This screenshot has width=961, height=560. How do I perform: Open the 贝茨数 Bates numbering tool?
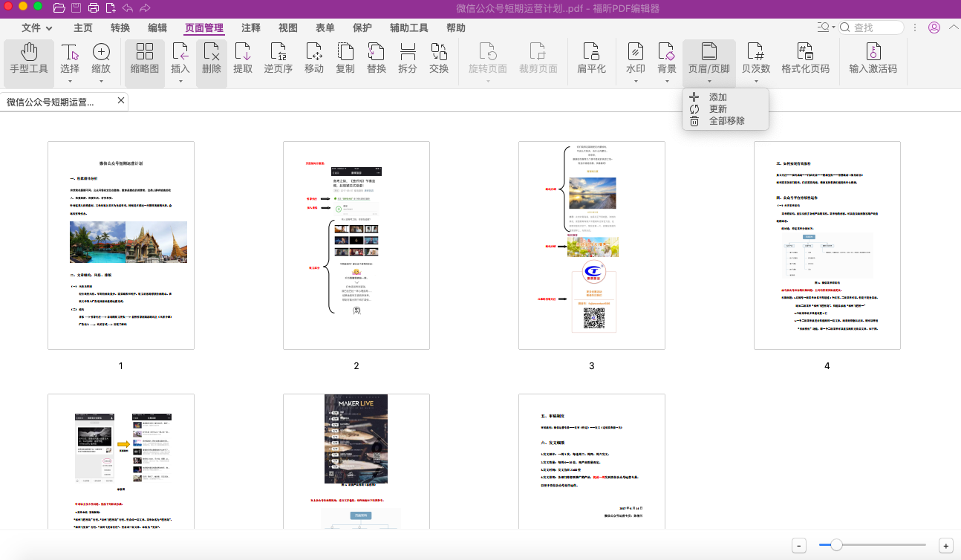756,59
